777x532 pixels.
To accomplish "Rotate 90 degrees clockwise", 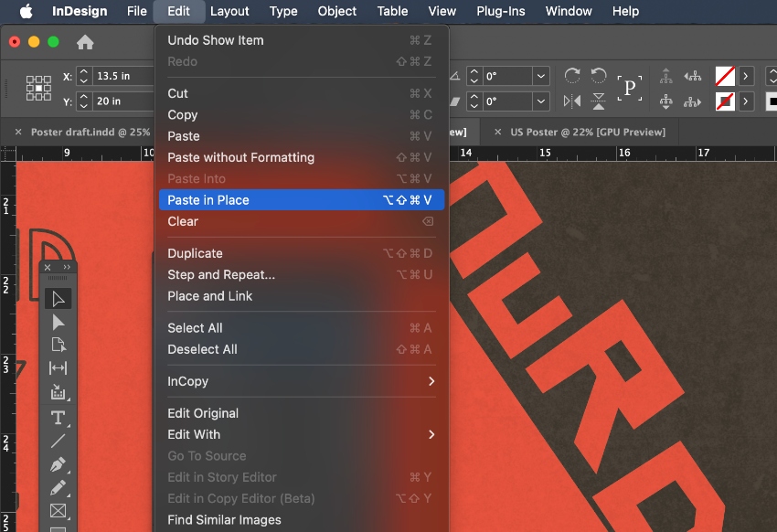I will click(x=572, y=76).
